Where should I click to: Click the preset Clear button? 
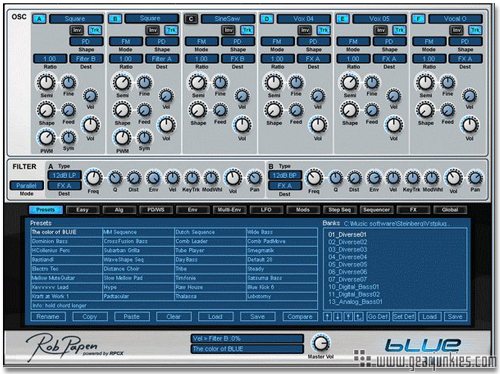(174, 317)
